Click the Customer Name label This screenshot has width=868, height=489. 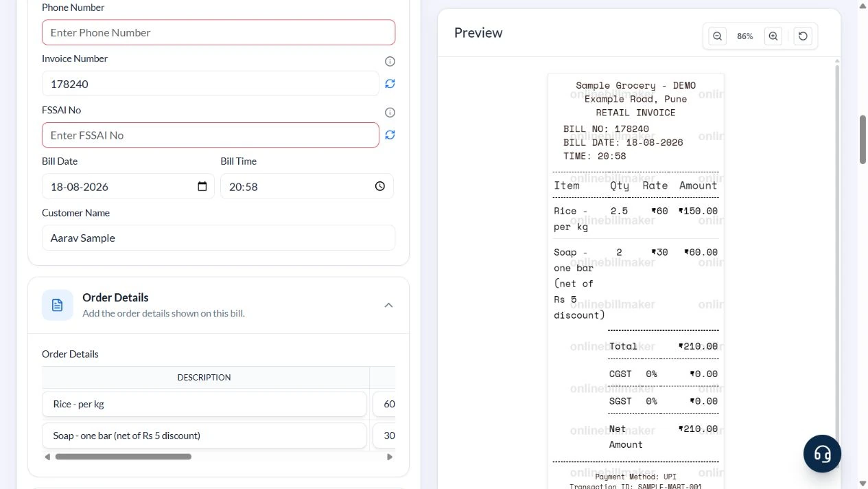click(75, 213)
